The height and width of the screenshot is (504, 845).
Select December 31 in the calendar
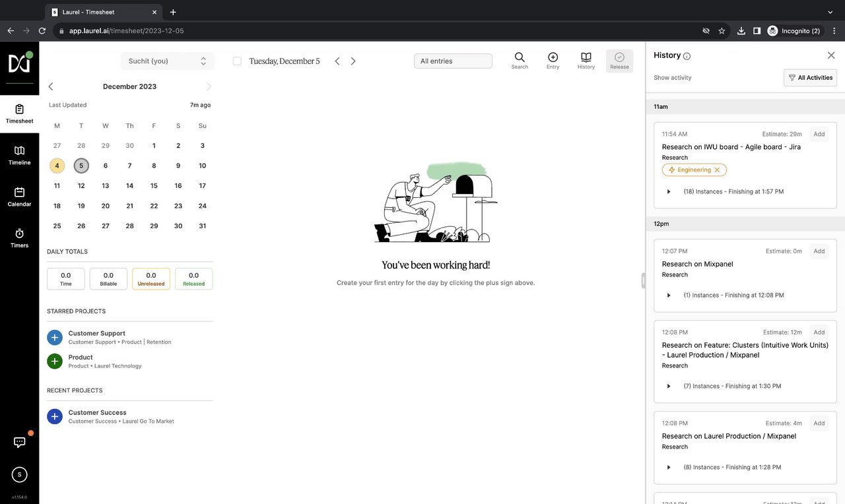(203, 226)
